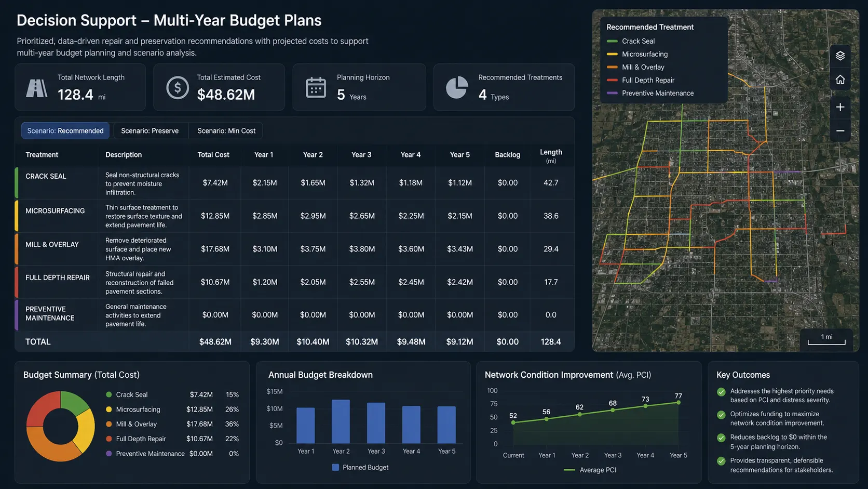The image size is (868, 489).
Task: Click the Year 5 point on PCI chart
Action: (679, 402)
